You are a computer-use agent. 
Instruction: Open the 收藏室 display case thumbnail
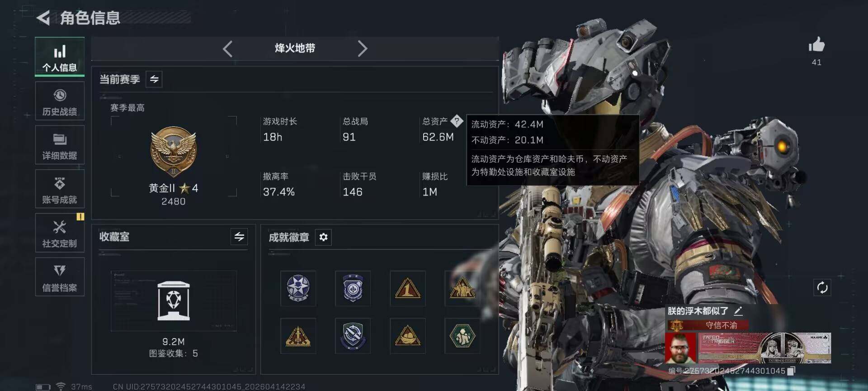pos(174,301)
